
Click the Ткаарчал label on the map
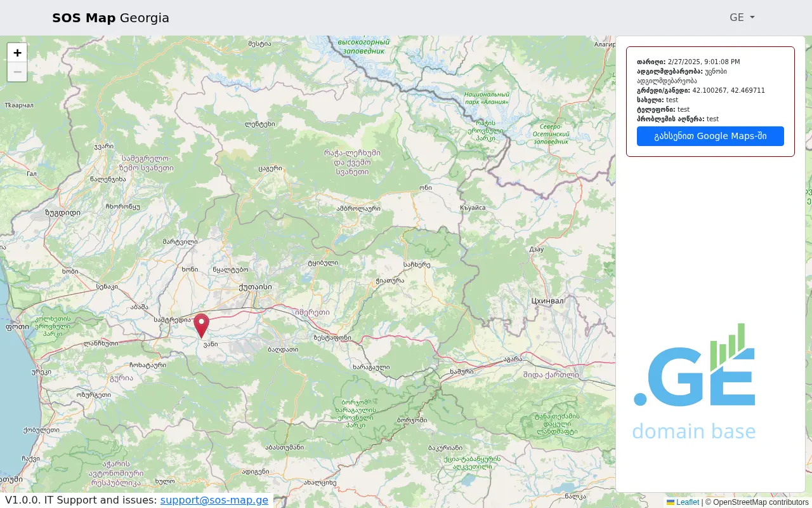pos(18,105)
